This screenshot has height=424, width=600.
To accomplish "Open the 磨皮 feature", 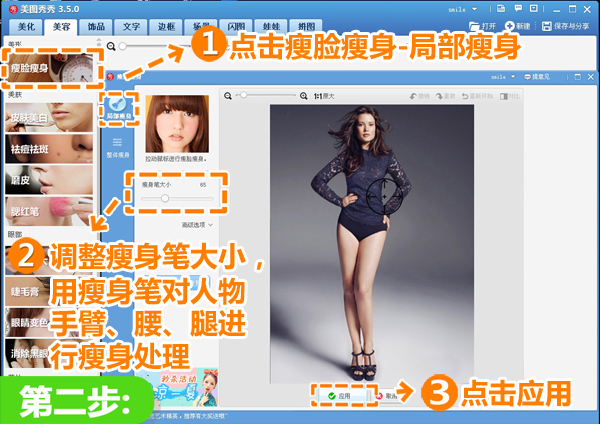I will pos(49,180).
